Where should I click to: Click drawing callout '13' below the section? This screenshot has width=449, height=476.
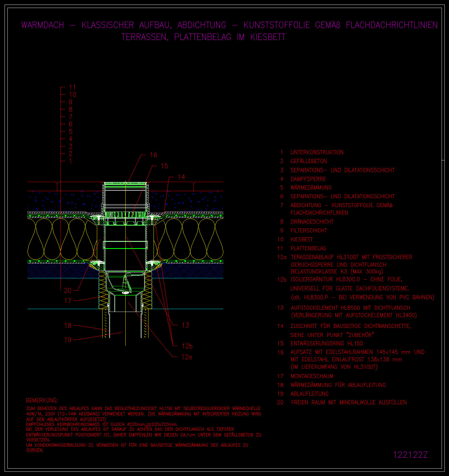tap(185, 325)
